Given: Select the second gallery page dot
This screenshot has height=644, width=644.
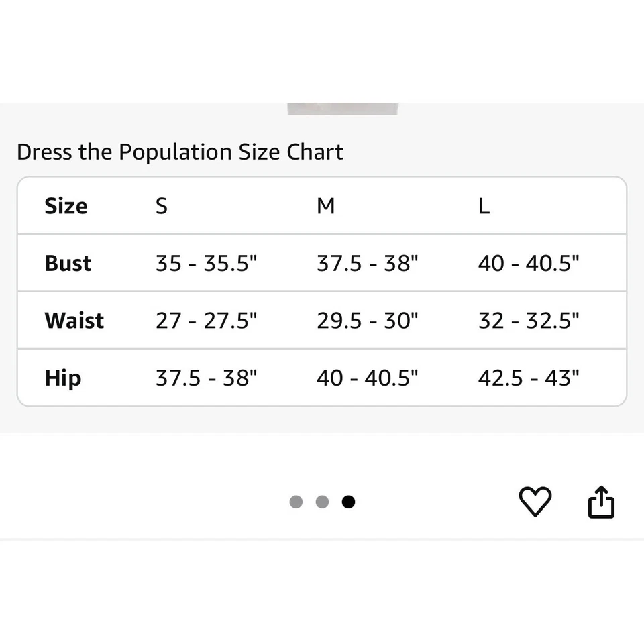Looking at the screenshot, I should tap(322, 502).
